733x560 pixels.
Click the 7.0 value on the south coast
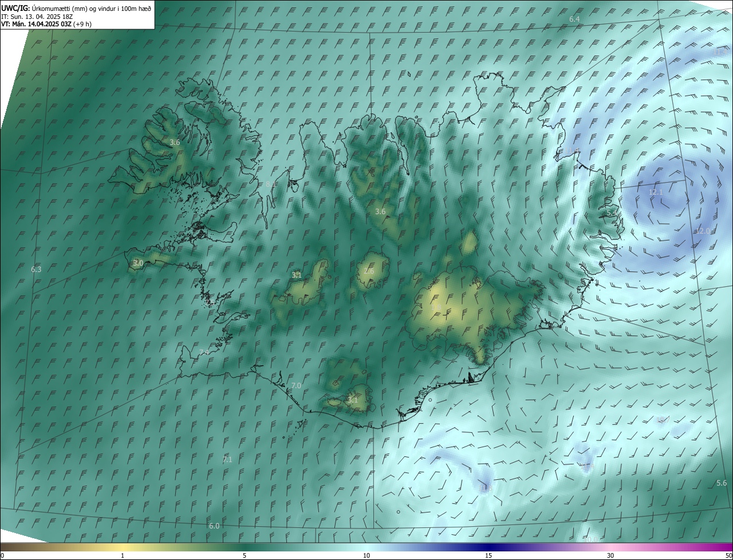pyautogui.click(x=296, y=386)
